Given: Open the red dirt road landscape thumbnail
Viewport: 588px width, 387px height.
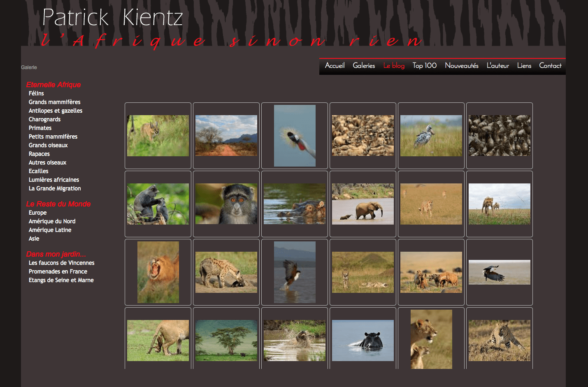Looking at the screenshot, I should (226, 136).
